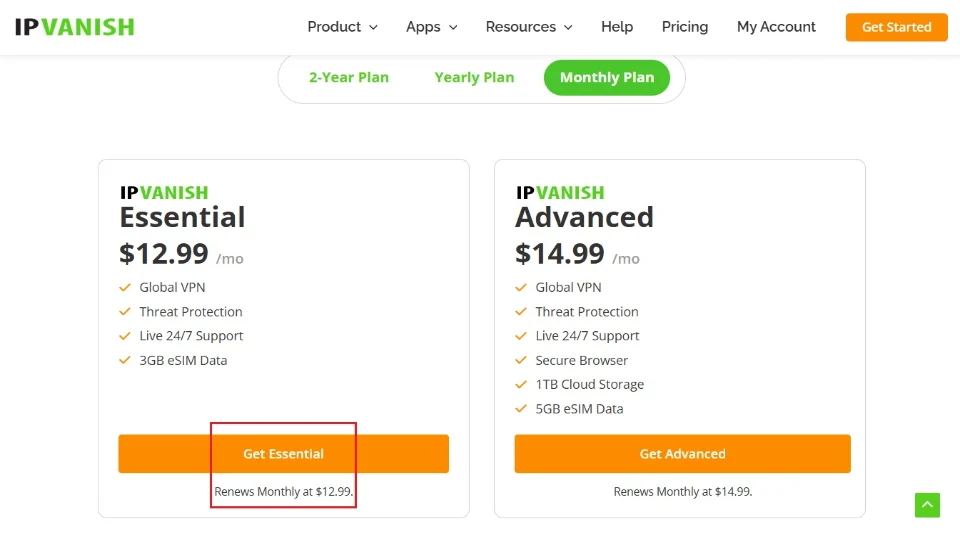Viewport: 960px width, 540px height.
Task: Click the scroll-to-top arrow button
Action: pos(927,505)
